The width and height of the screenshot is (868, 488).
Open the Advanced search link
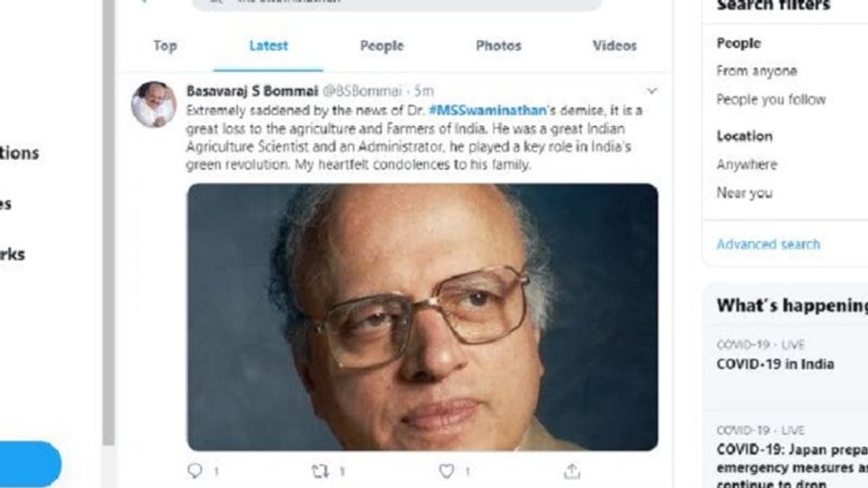[768, 244]
